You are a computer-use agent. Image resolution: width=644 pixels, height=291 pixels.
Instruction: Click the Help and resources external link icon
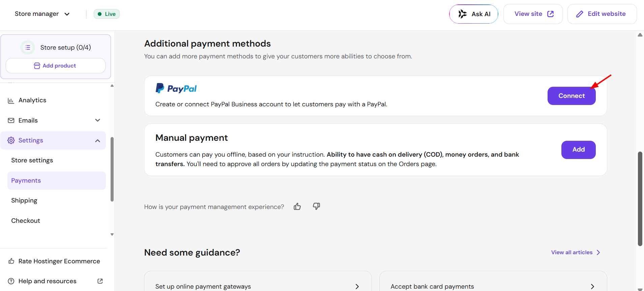(100, 281)
